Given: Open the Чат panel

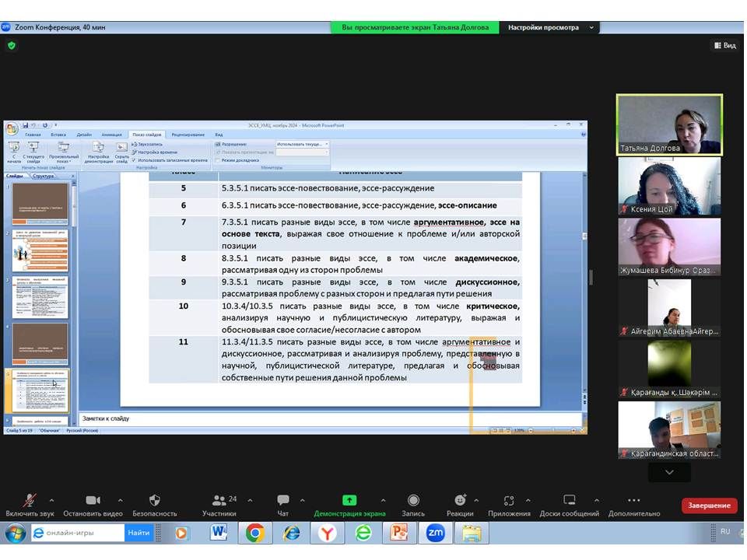Looking at the screenshot, I should pyautogui.click(x=283, y=500).
